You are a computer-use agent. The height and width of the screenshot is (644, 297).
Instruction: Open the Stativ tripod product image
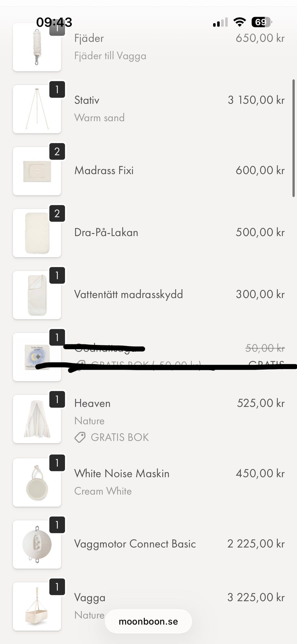pyautogui.click(x=37, y=109)
